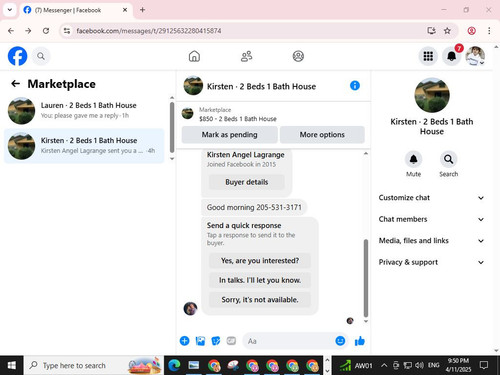Select the Messenger | Facebook browser tab

[76, 10]
